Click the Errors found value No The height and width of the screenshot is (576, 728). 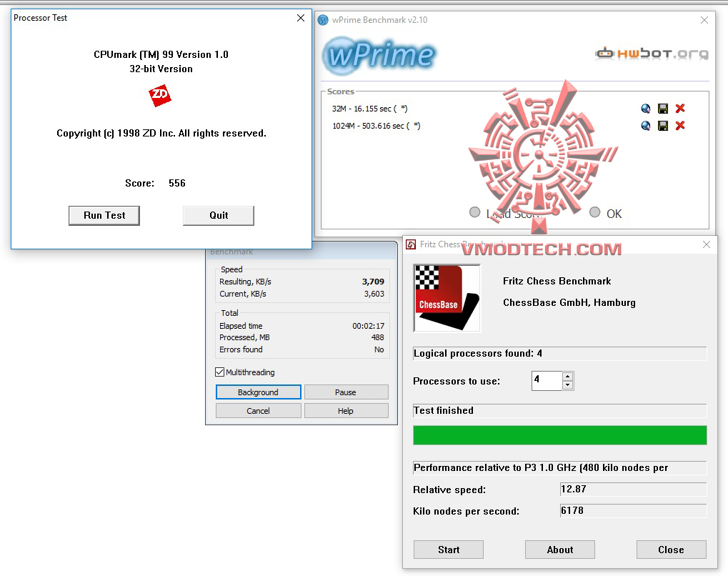click(379, 349)
